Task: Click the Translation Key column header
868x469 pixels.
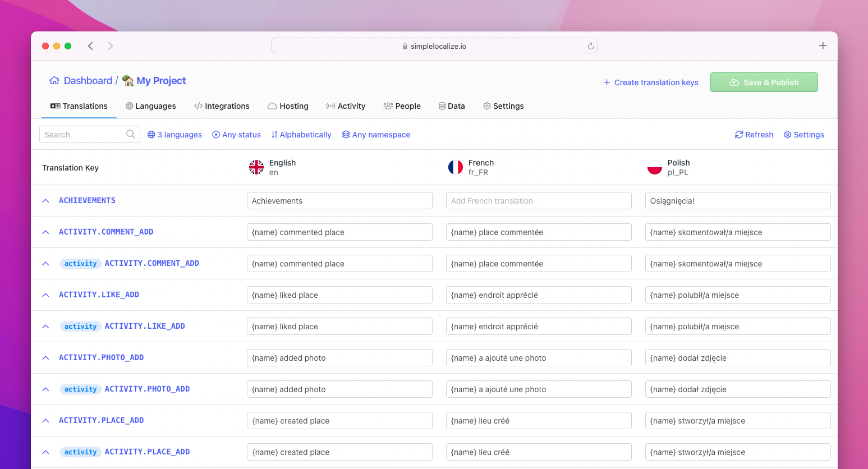Action: [x=71, y=168]
